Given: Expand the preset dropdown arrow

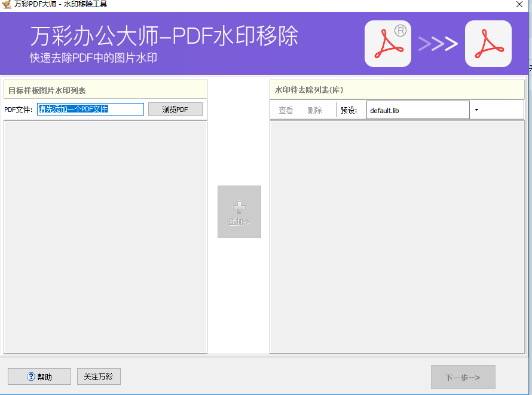Looking at the screenshot, I should tap(476, 110).
